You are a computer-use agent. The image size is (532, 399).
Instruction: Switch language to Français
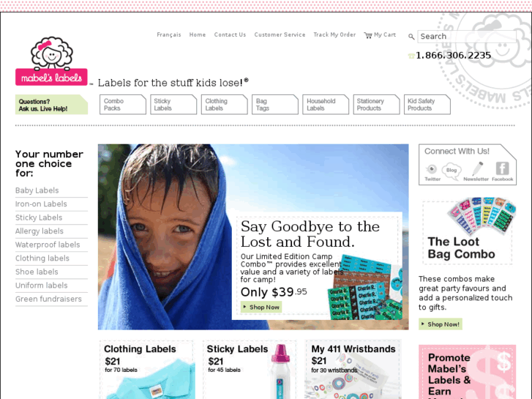click(169, 34)
